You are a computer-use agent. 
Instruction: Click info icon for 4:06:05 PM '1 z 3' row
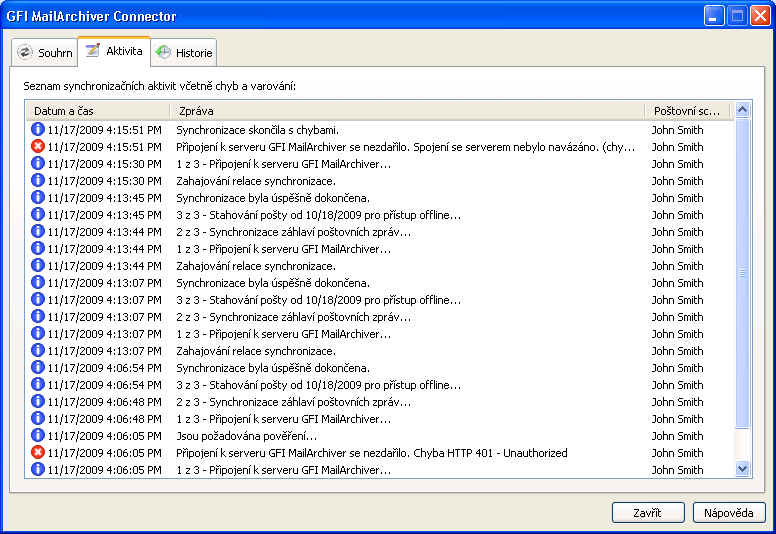point(38,469)
